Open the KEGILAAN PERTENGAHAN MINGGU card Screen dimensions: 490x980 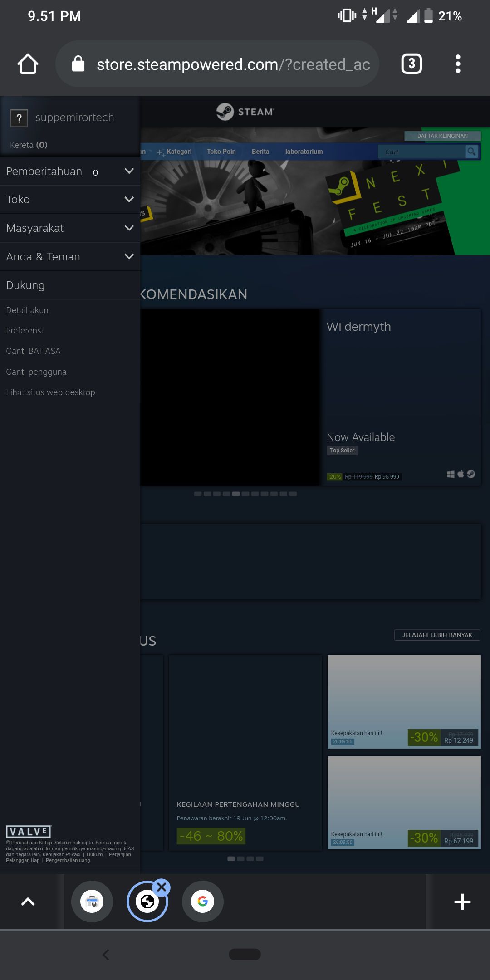(x=245, y=753)
